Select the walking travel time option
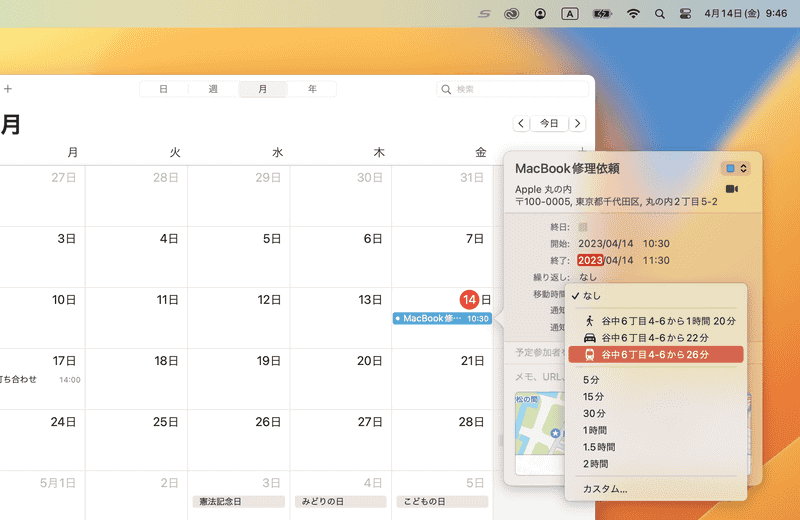Image resolution: width=800 pixels, height=520 pixels. coord(656,321)
